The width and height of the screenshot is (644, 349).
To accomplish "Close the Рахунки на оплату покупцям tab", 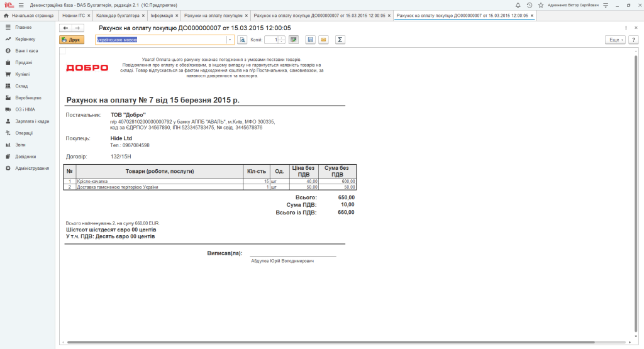I will pyautogui.click(x=247, y=16).
